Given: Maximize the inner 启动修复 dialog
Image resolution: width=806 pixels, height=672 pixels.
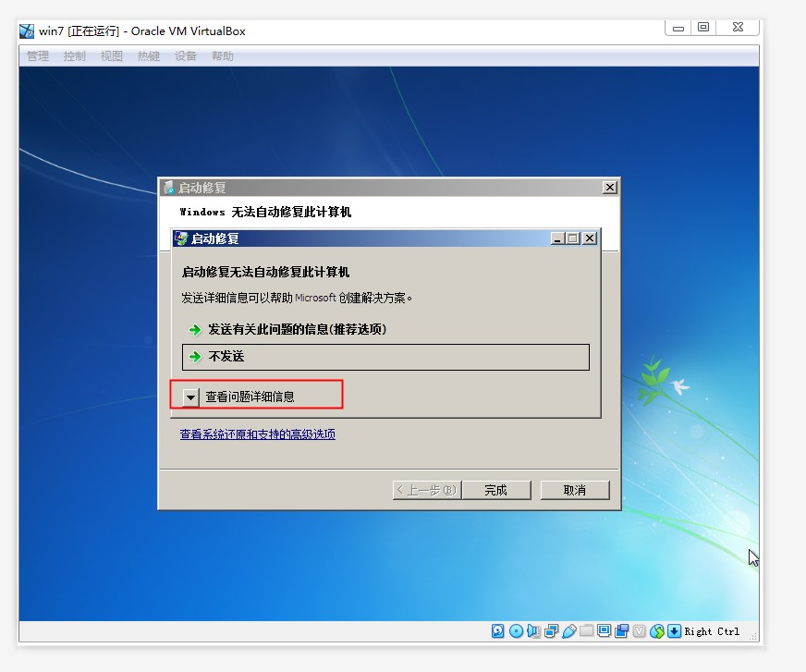Looking at the screenshot, I should coord(573,238).
